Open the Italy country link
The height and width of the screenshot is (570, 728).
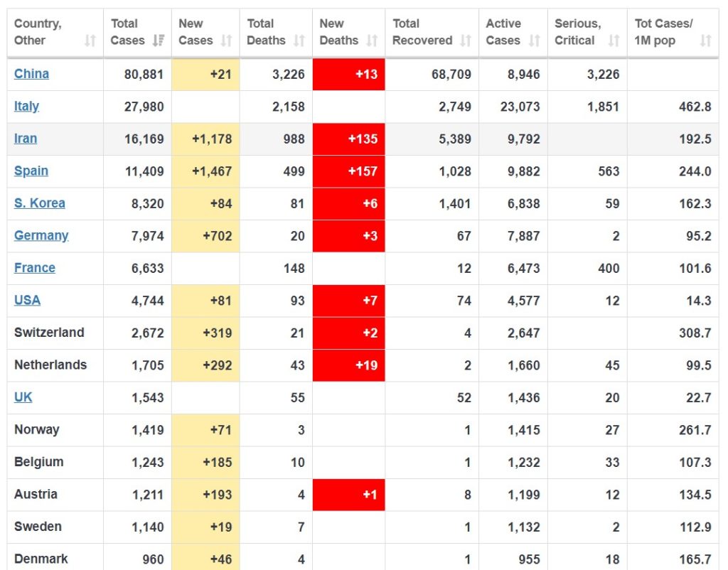point(26,107)
